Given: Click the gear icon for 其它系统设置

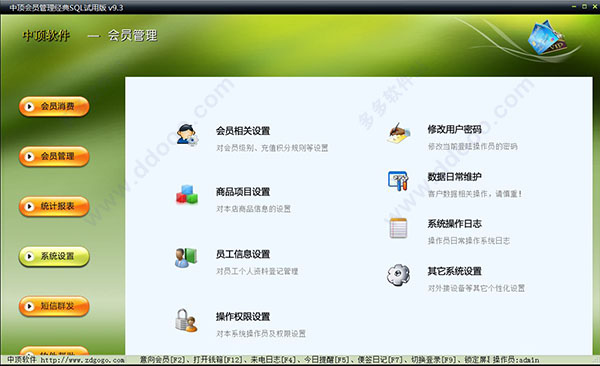Looking at the screenshot, I should point(398,275).
